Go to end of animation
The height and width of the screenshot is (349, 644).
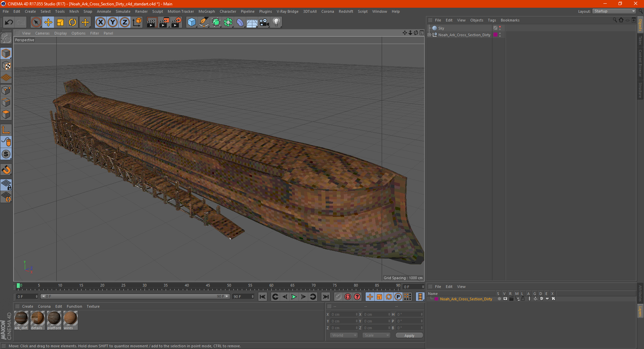tap(325, 297)
